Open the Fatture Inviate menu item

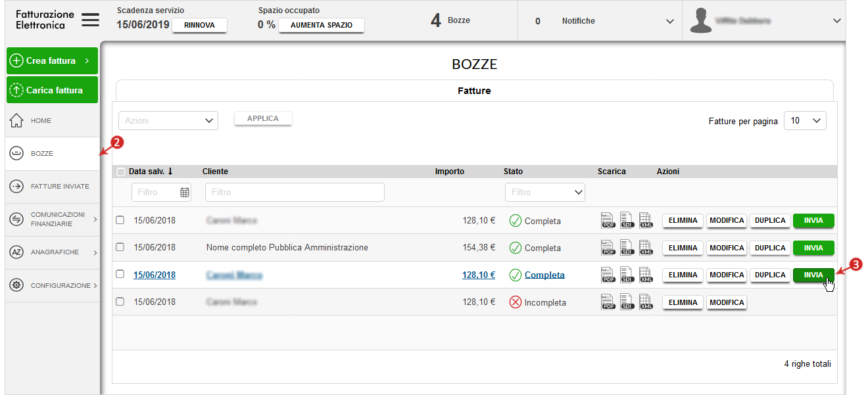(53, 187)
